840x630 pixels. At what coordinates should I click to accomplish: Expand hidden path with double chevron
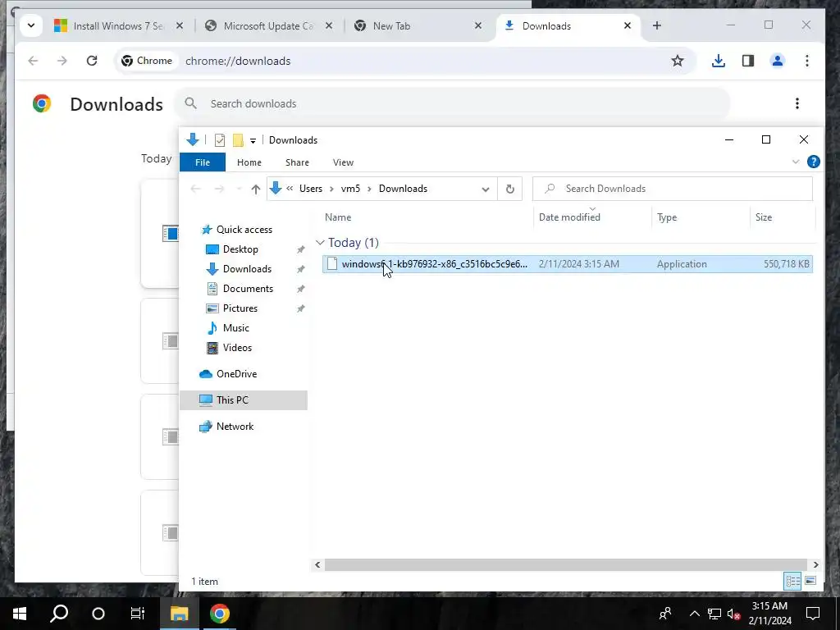click(x=290, y=188)
